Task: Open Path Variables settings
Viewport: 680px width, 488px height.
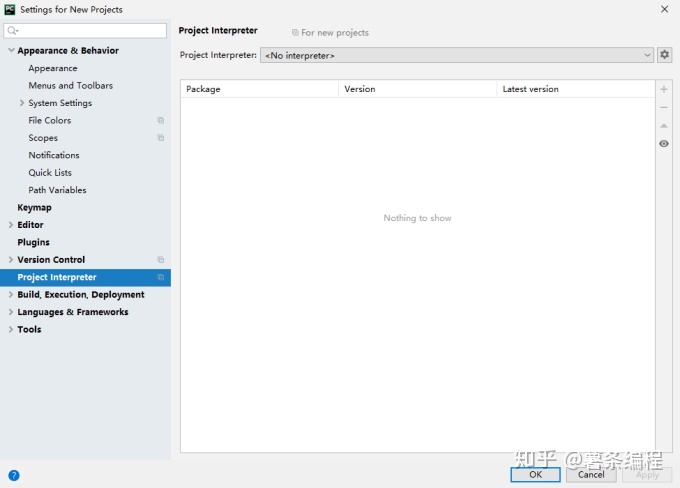Action: pos(57,190)
